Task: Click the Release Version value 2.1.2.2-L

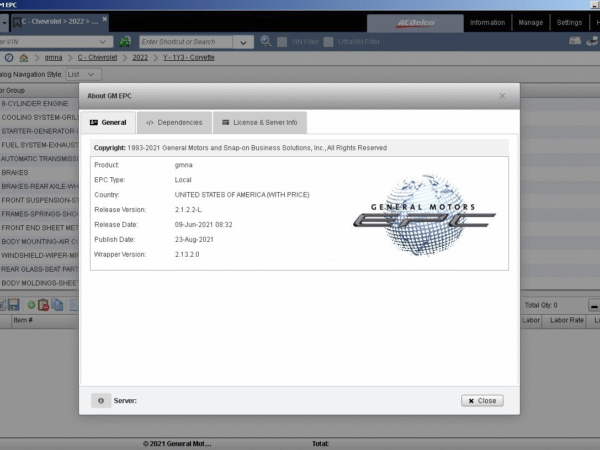Action: pyautogui.click(x=188, y=210)
